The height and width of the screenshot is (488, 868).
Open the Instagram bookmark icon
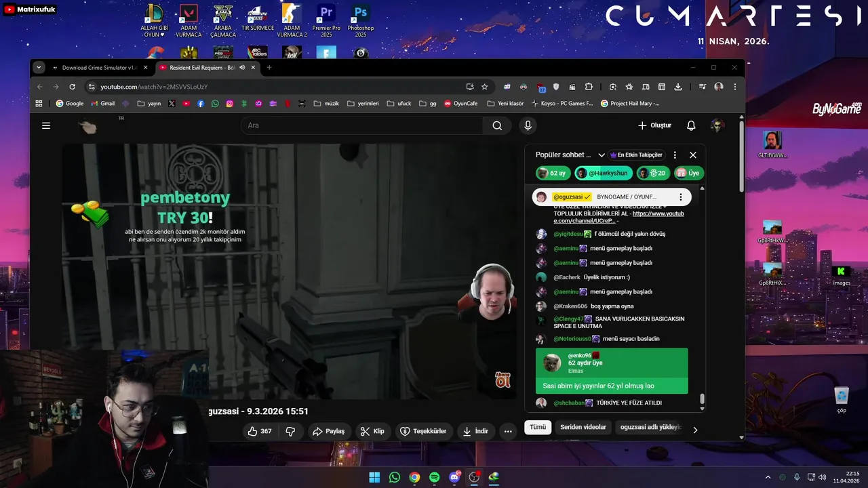(230, 104)
